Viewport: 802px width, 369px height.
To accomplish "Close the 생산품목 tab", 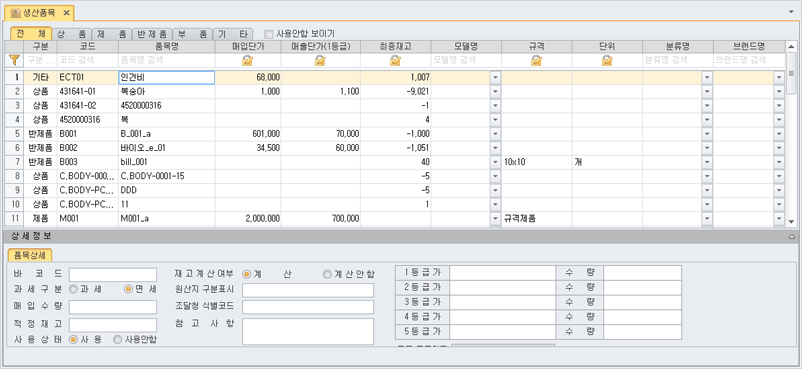I will 66,12.
